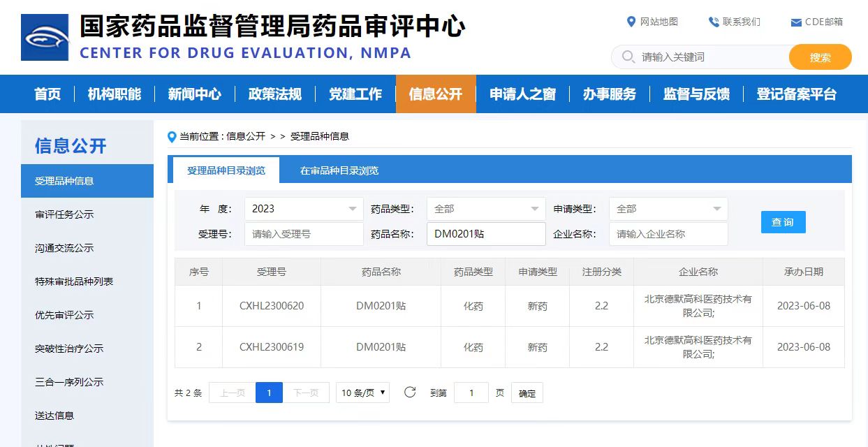
Task: Click the magnifier icon in search box
Action: [x=628, y=57]
